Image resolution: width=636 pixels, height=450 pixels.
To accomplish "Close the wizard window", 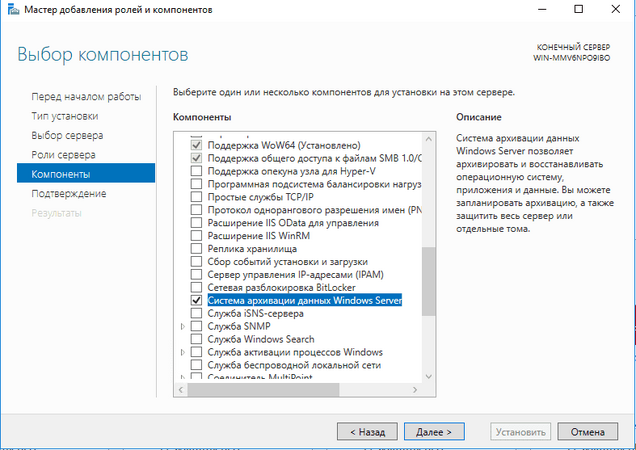I will [616, 9].
